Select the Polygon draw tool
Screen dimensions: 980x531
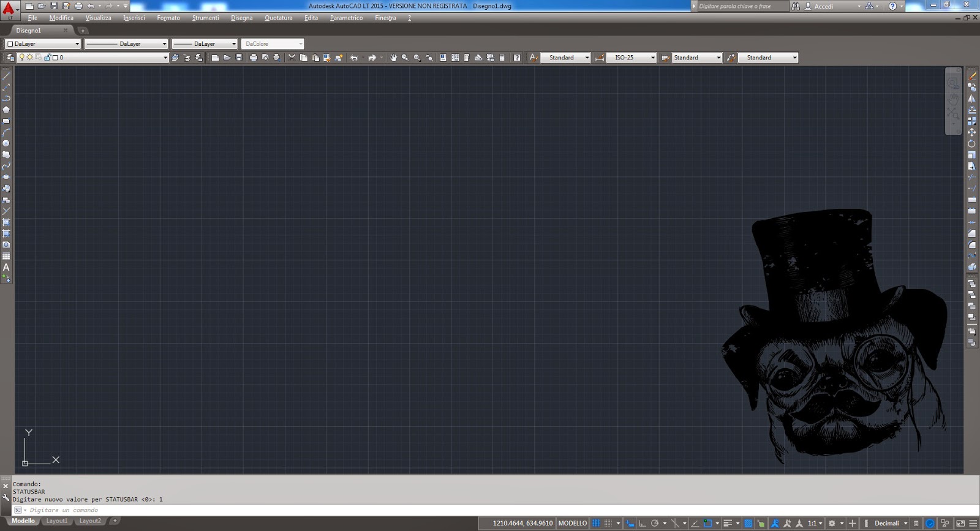coord(6,110)
